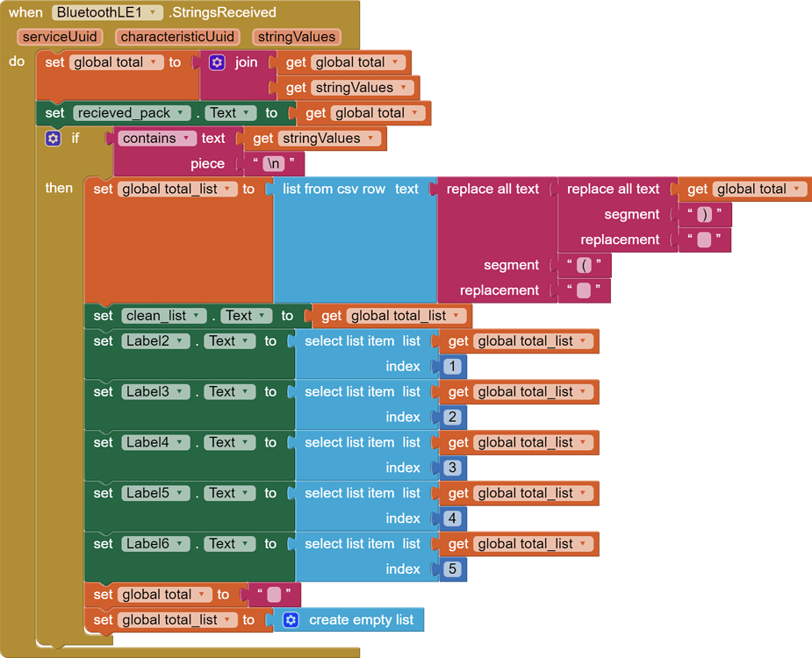The image size is (812, 658).
Task: Select the characteristicUuid parameter block
Action: 178,37
